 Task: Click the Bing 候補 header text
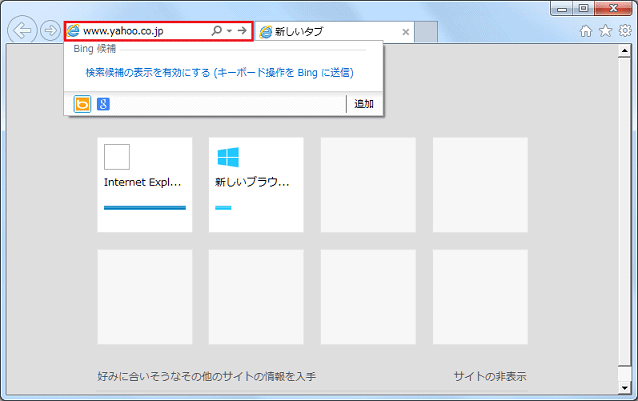(x=94, y=49)
